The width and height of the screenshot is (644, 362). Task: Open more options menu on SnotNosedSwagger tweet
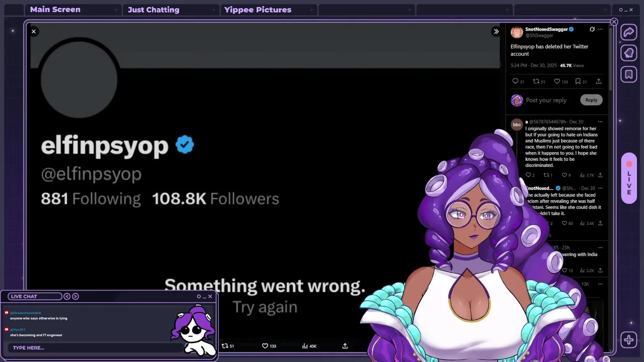coord(600,29)
